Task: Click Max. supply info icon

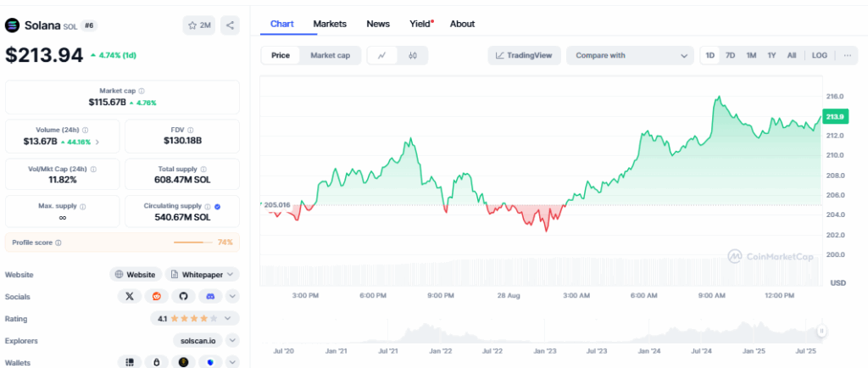Action: point(82,206)
